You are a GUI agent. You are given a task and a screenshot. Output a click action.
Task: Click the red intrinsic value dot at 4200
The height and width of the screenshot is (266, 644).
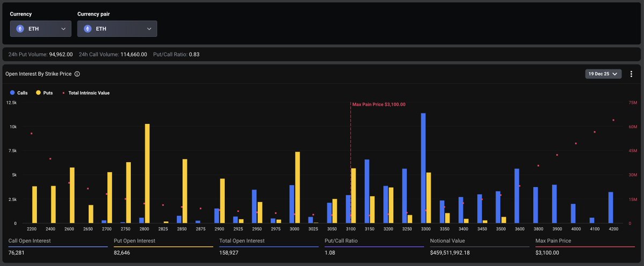pos(613,120)
